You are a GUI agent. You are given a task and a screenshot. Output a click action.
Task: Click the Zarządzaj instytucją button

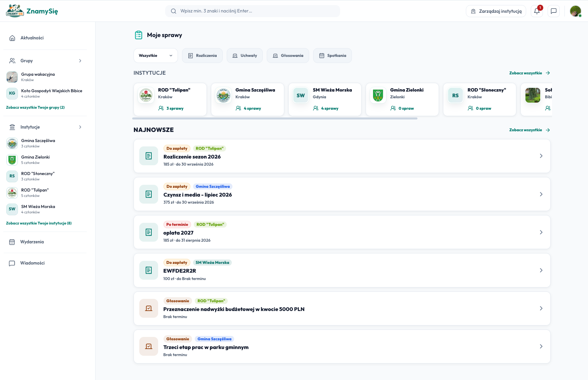tap(496, 11)
